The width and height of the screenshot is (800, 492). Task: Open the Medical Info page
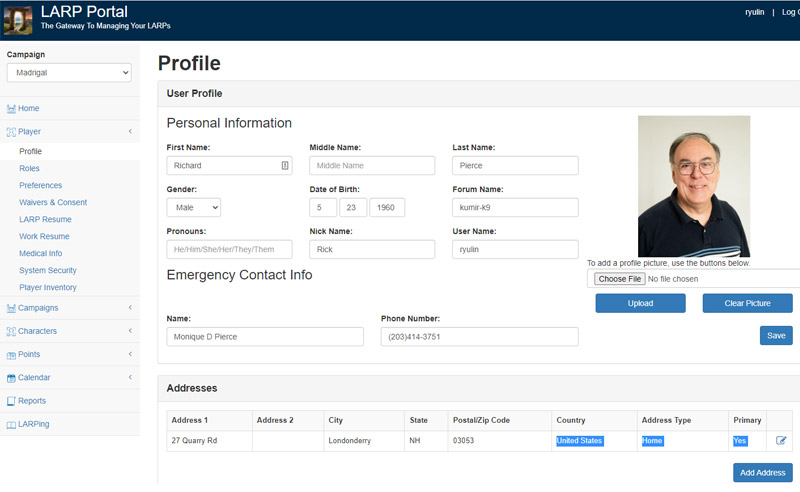point(40,253)
